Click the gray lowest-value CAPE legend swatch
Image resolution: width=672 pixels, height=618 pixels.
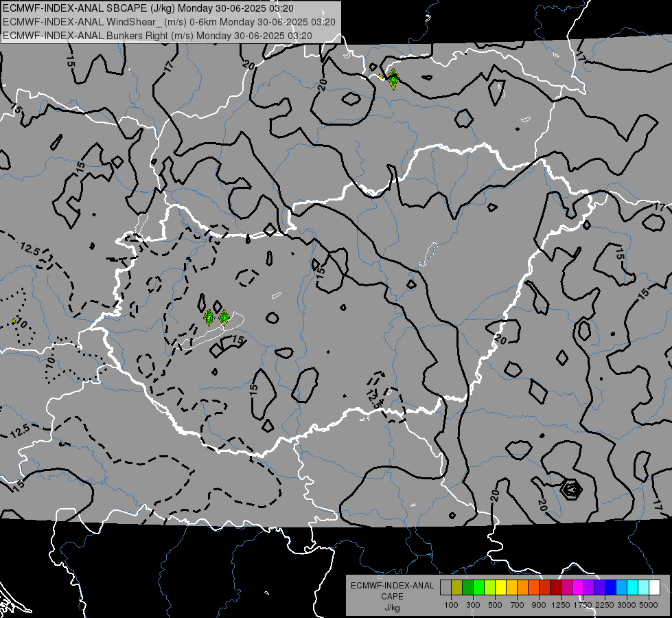445,588
